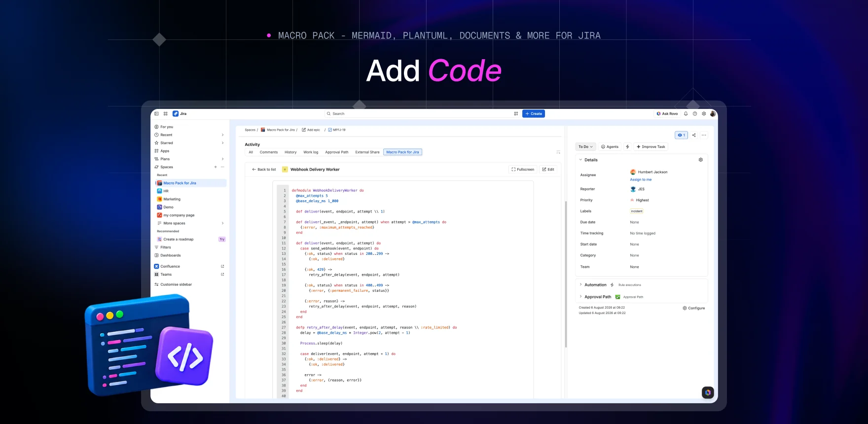This screenshot has width=868, height=424.
Task: Click the Assign to me link
Action: coord(641,179)
